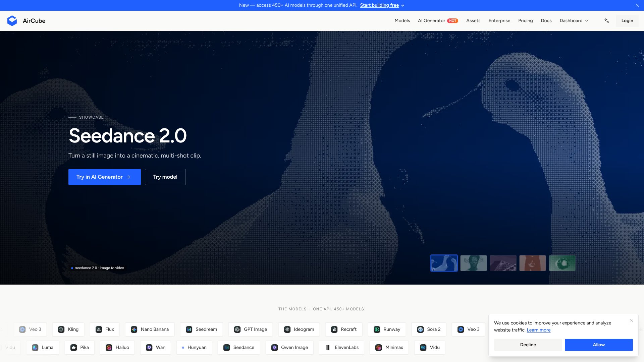The width and height of the screenshot is (644, 362).
Task: Click the AirCube cube logo icon
Action: click(12, 21)
